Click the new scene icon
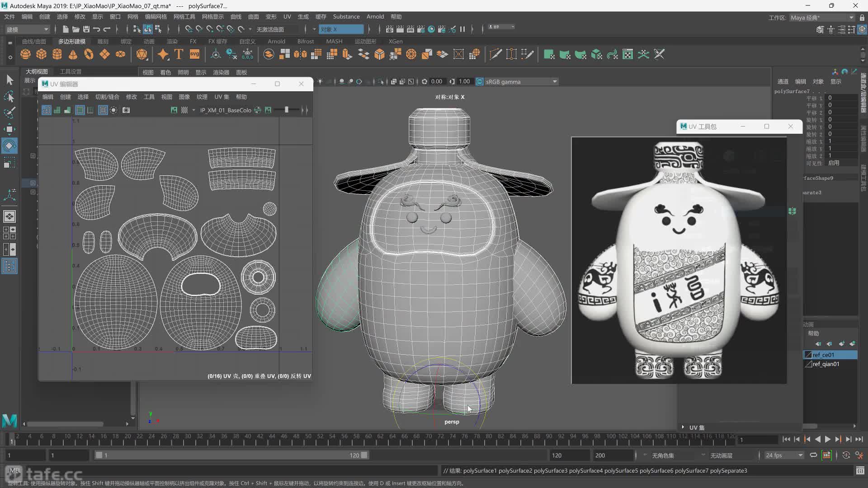This screenshot has height=488, width=868. point(66,29)
